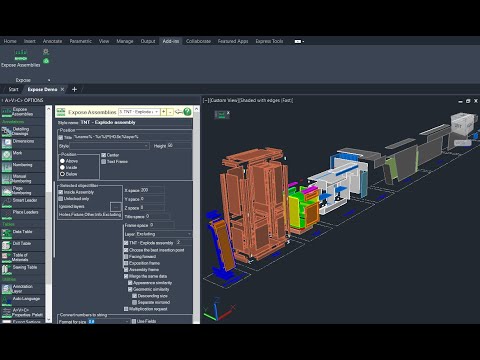This screenshot has width=480, height=360.
Task: Expand the Expose ribbon panel arrow
Action: point(49,80)
